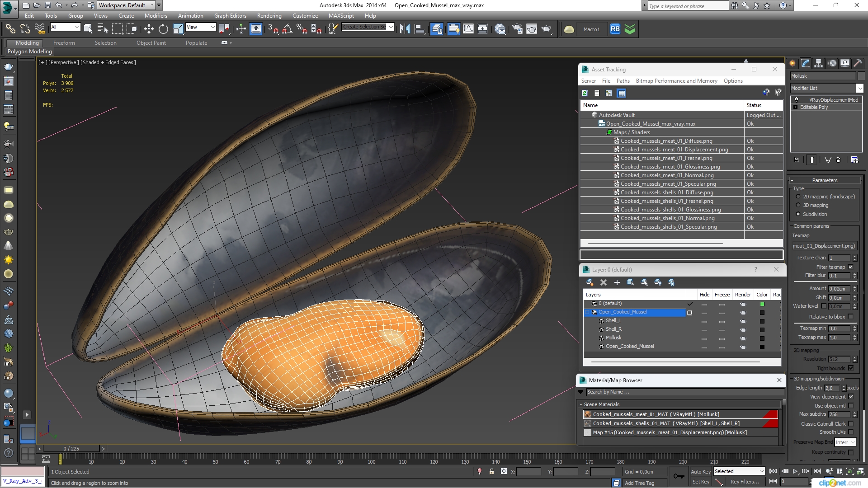Click the Mirror tool icon

pyautogui.click(x=405, y=29)
